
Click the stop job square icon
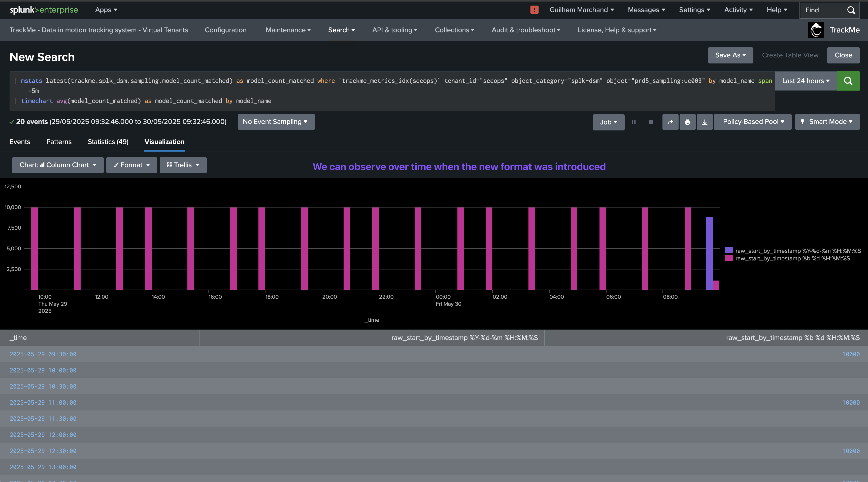pos(651,122)
